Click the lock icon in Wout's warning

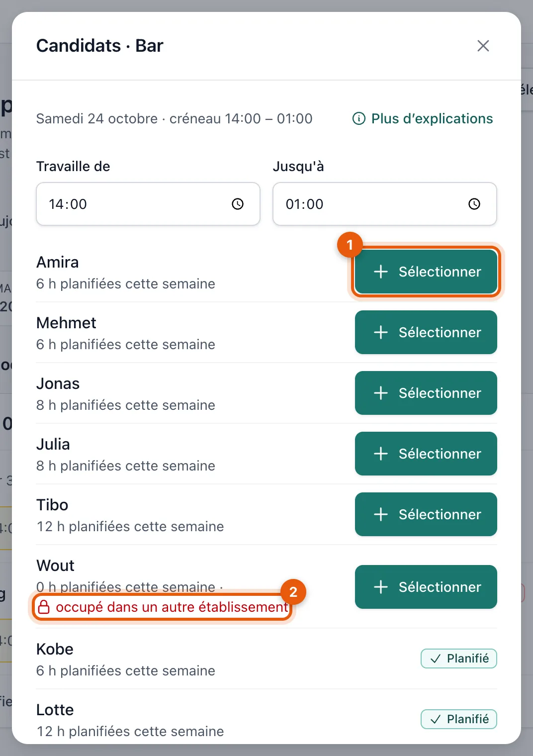click(44, 607)
